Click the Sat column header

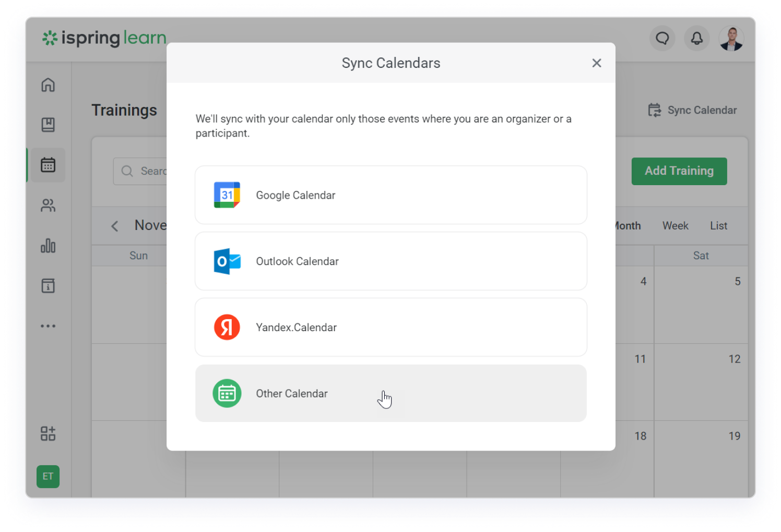(701, 256)
